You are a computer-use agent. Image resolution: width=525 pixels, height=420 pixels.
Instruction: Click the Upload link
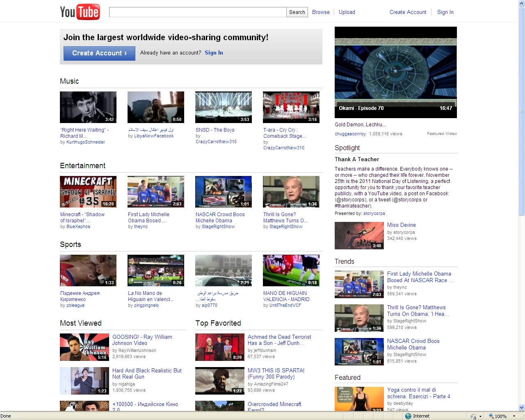click(x=347, y=12)
